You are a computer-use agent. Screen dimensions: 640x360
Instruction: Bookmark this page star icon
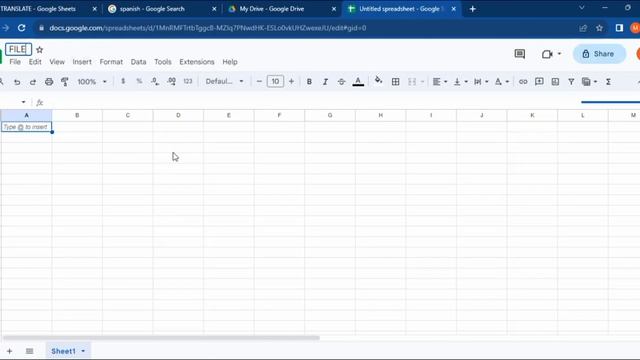(x=599, y=28)
